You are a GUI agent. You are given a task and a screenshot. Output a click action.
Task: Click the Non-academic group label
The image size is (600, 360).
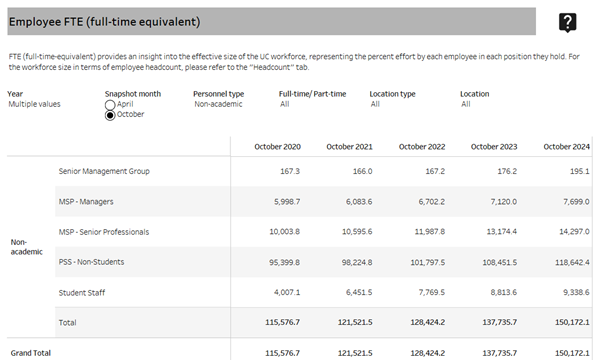pyautogui.click(x=26, y=247)
